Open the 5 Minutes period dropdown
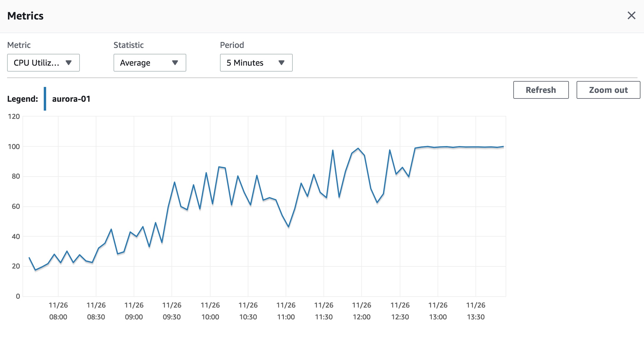The height and width of the screenshot is (346, 644). 256,63
